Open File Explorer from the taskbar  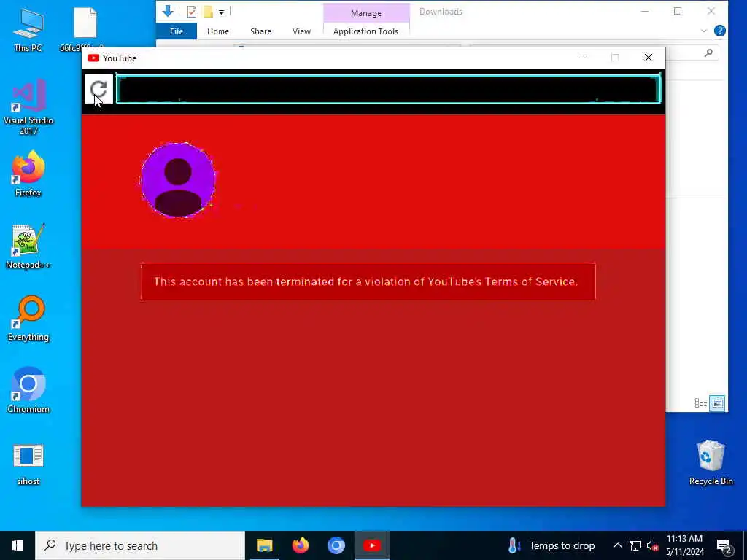click(264, 545)
